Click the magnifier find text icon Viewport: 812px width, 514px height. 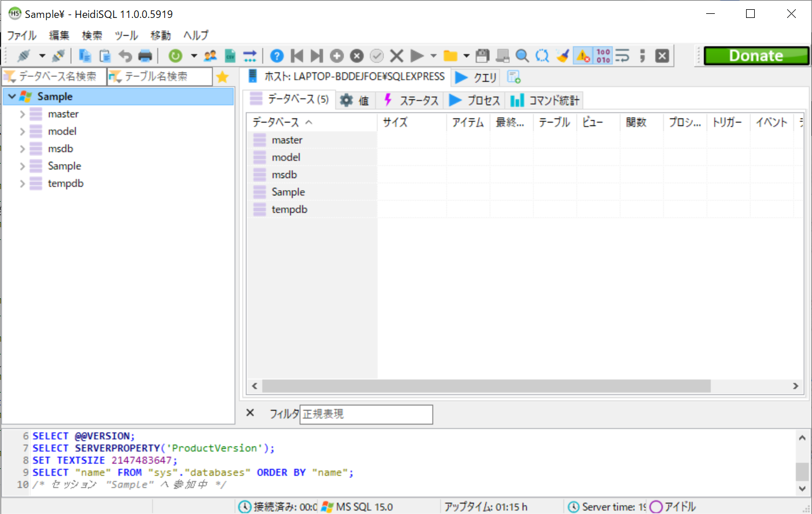click(522, 56)
